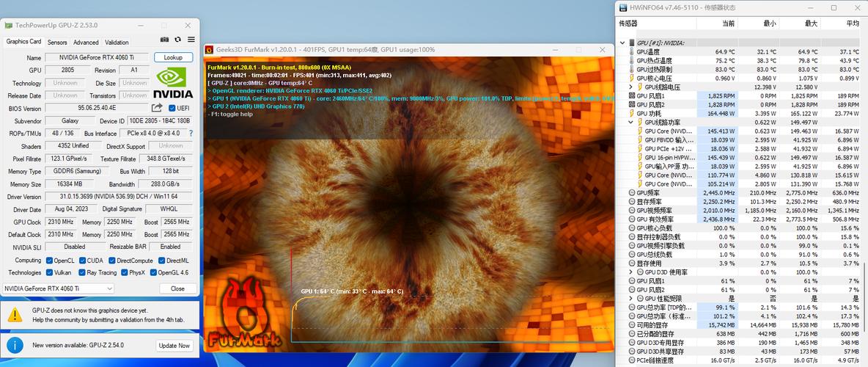Viewport: 868px width, 367px height.
Task: Click the 当前 column header in HWiNFO
Action: coord(717,23)
